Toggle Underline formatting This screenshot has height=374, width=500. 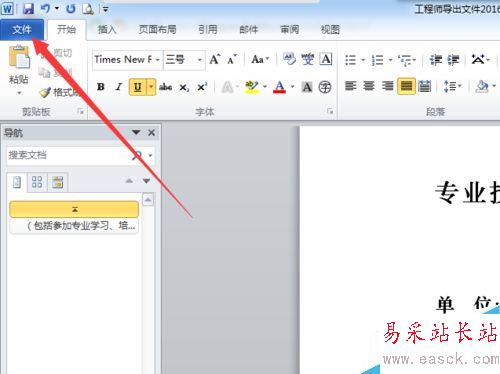(x=137, y=87)
